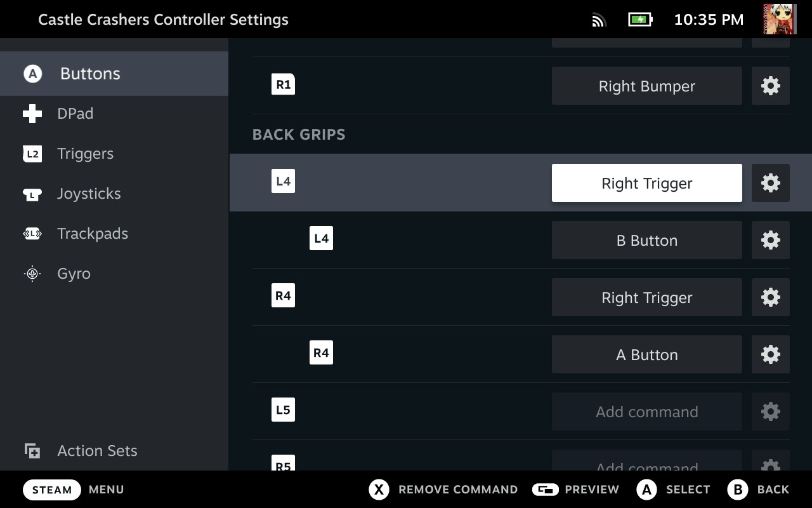
Task: Click gear icon beside A Button command
Action: (x=770, y=354)
